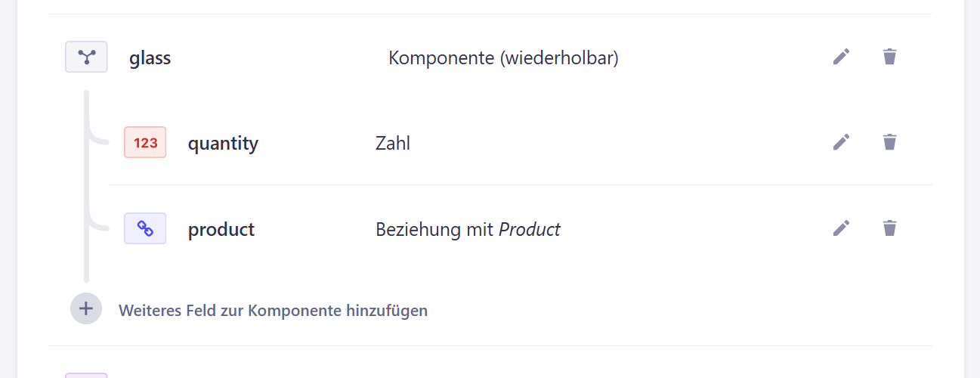This screenshot has width=980, height=378.
Task: Edit the product relation field
Action: pyautogui.click(x=841, y=228)
